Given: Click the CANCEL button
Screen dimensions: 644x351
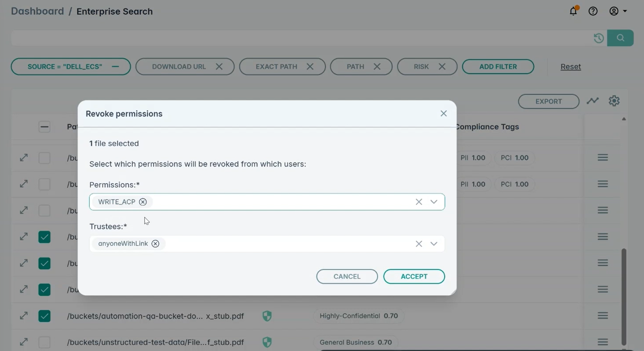Looking at the screenshot, I should [347, 276].
